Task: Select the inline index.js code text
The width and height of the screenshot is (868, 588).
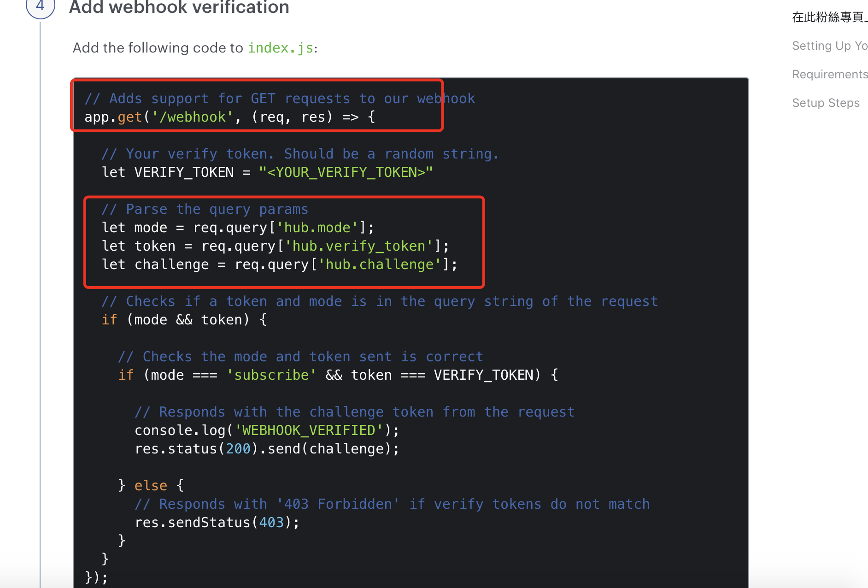Action: coord(280,47)
